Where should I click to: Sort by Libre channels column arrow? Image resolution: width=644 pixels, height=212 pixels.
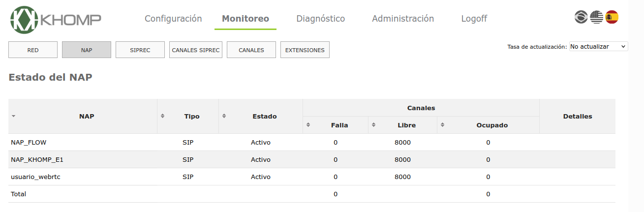[373, 125]
